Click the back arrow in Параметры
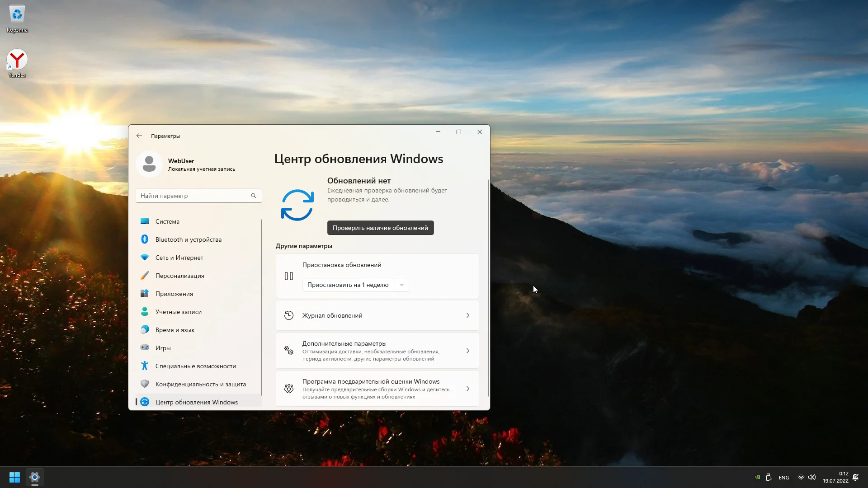 139,136
